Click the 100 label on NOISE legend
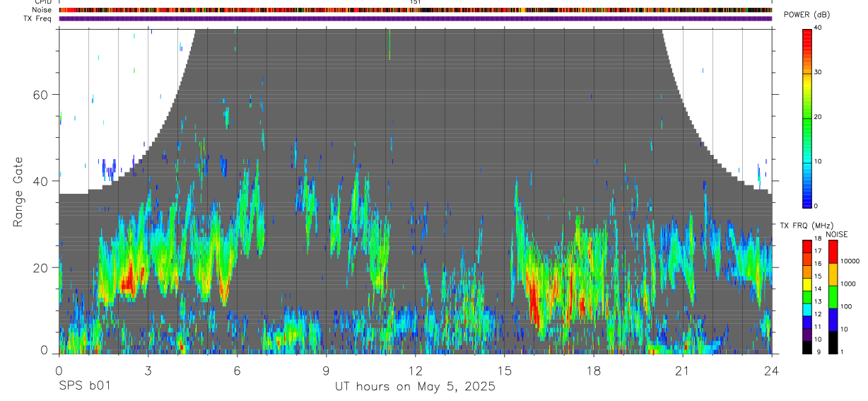 point(846,306)
